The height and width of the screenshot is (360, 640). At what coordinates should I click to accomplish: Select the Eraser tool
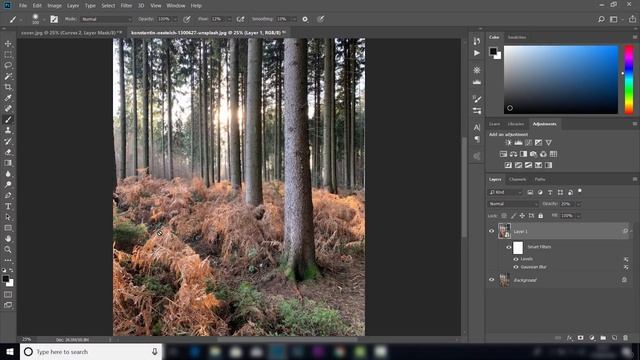8,152
